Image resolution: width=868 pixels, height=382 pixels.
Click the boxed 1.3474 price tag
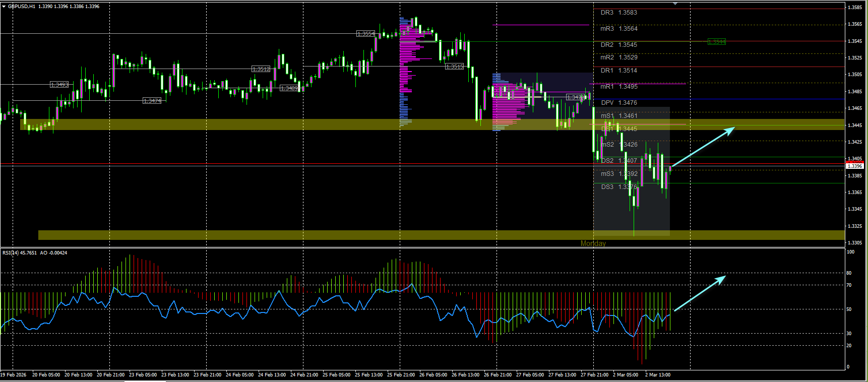coord(152,101)
